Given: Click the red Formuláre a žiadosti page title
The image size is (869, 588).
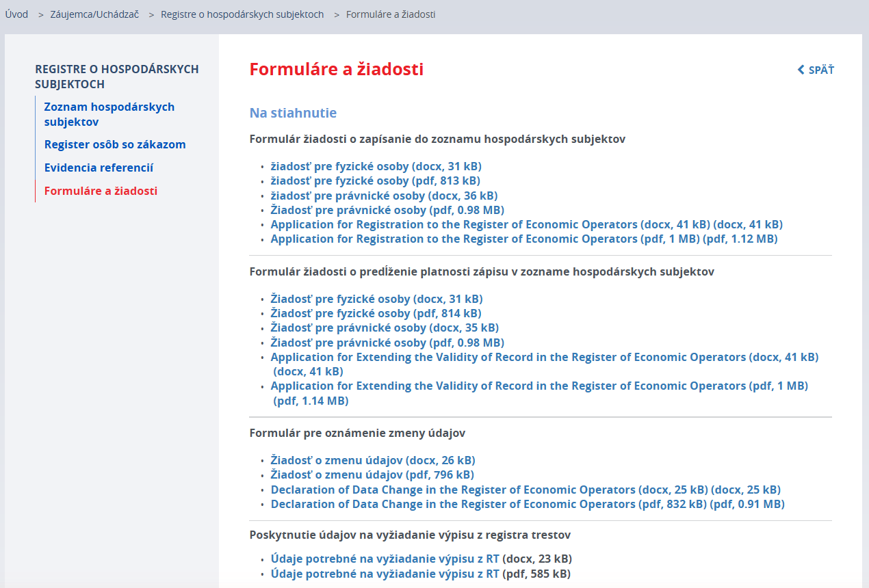Looking at the screenshot, I should tap(336, 69).
